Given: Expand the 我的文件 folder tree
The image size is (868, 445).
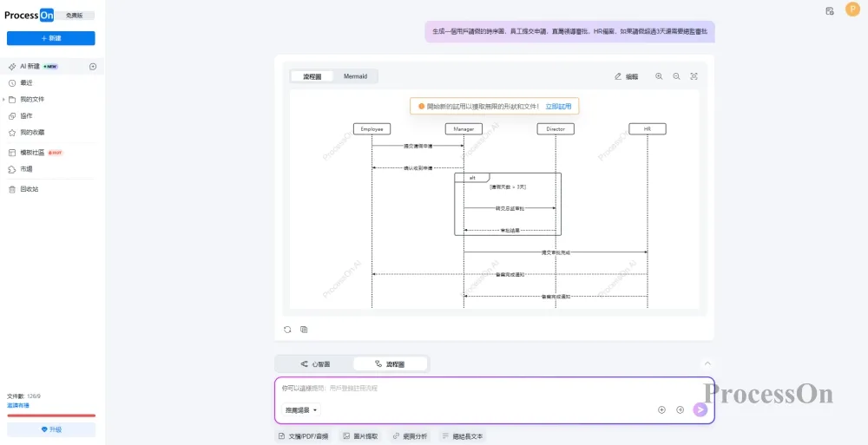Looking at the screenshot, I should pyautogui.click(x=3, y=100).
